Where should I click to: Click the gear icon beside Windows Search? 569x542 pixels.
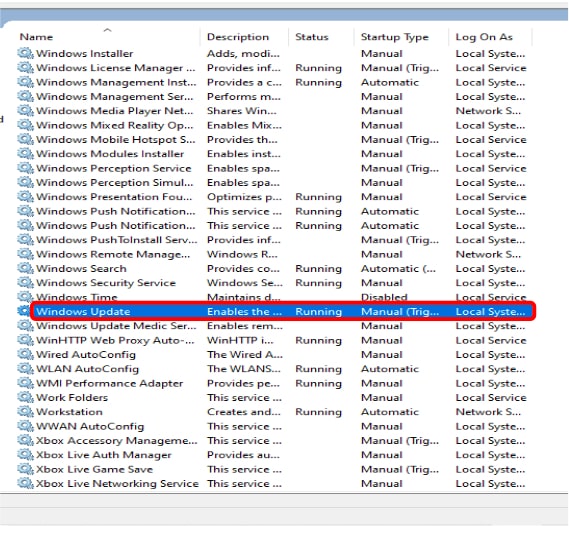point(25,268)
